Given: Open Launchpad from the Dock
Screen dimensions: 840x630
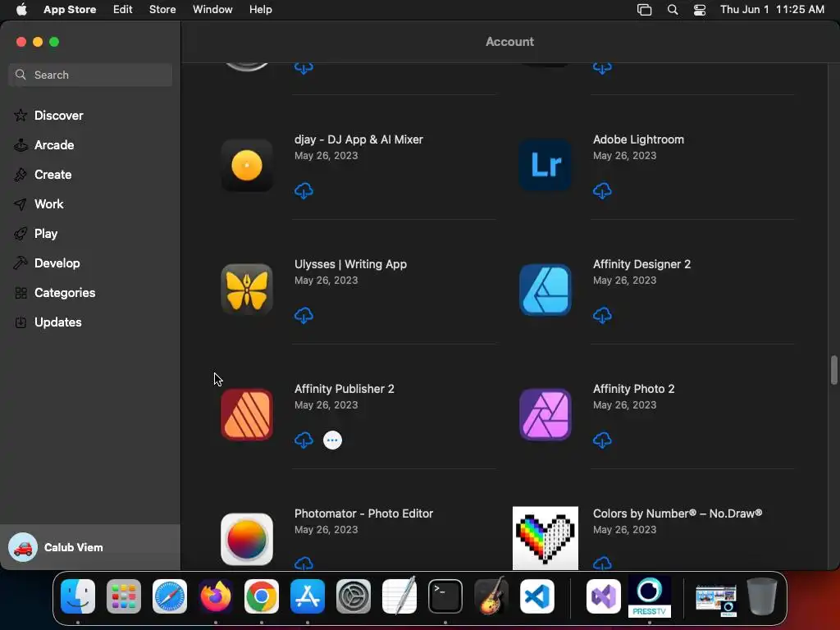Looking at the screenshot, I should coord(124,596).
